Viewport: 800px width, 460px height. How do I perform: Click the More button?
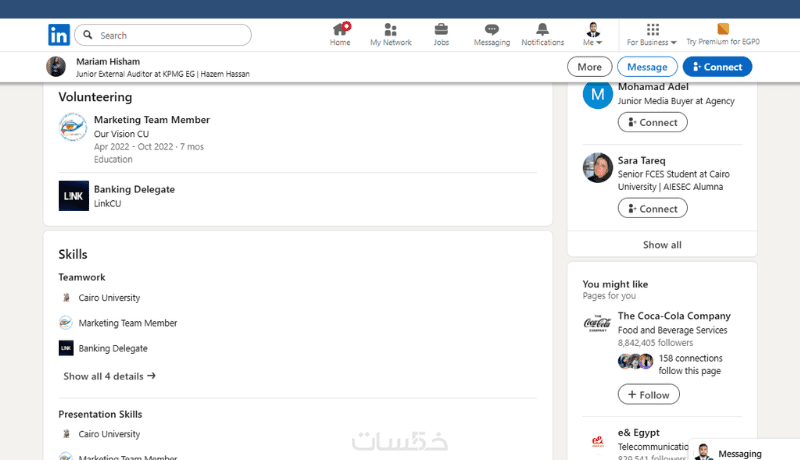(589, 67)
